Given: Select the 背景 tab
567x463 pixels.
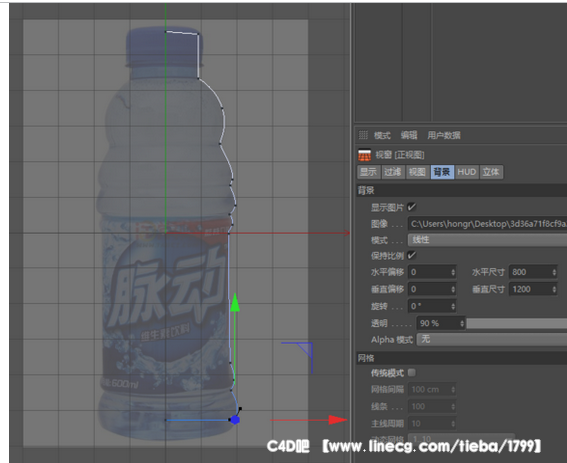Looking at the screenshot, I should tap(442, 172).
